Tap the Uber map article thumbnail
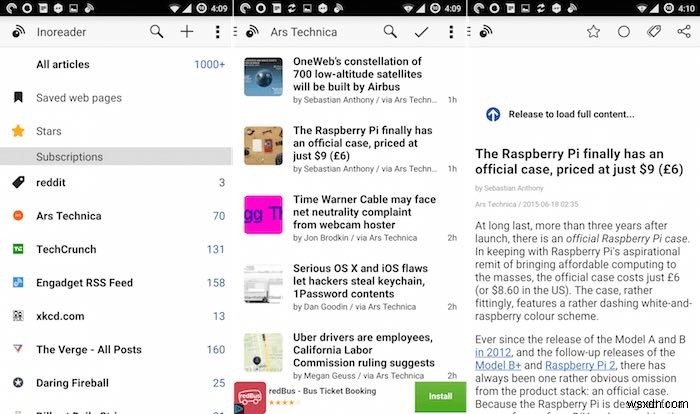This screenshot has height=414, width=700. tap(263, 352)
